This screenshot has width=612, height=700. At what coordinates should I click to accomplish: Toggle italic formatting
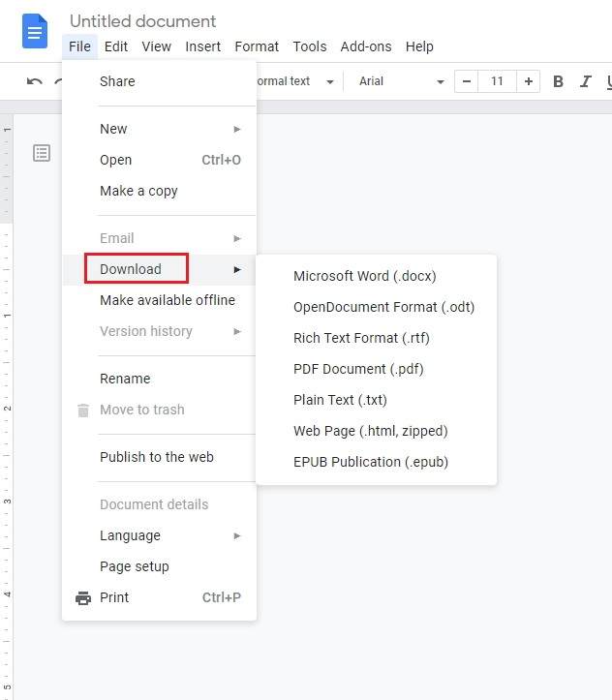[585, 81]
